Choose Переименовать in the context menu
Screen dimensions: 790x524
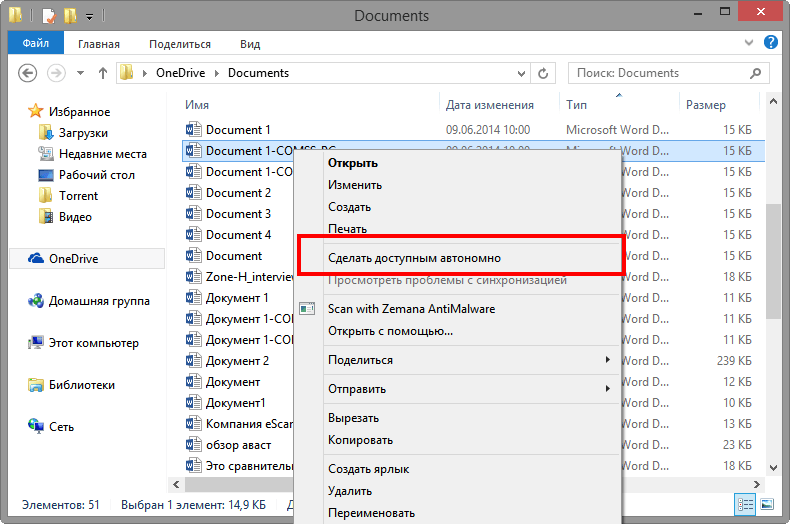click(x=371, y=513)
